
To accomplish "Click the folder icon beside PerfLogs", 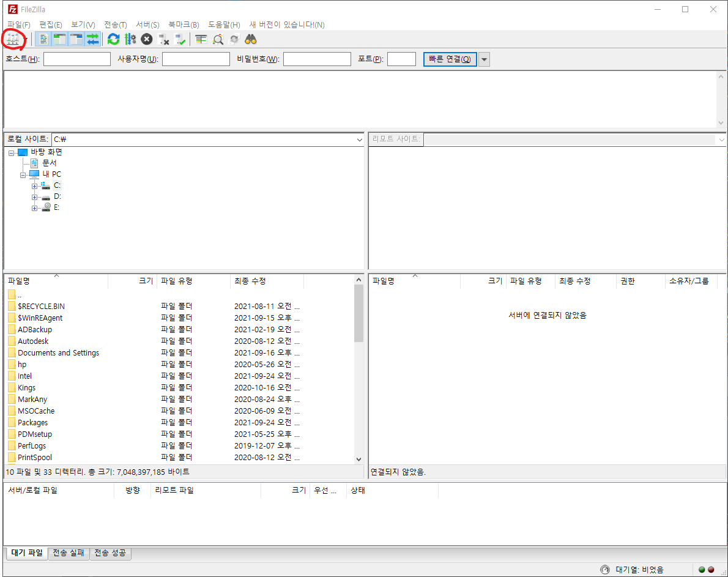I will [x=12, y=445].
